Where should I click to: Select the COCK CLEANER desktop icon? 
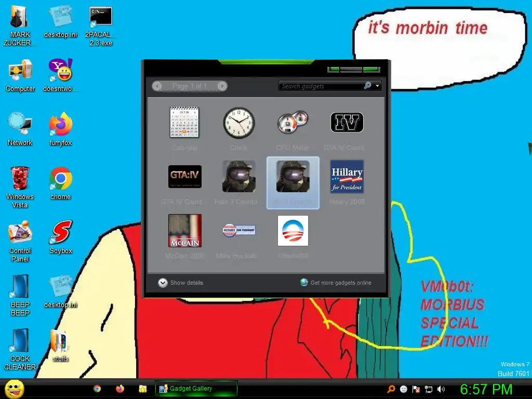20,349
